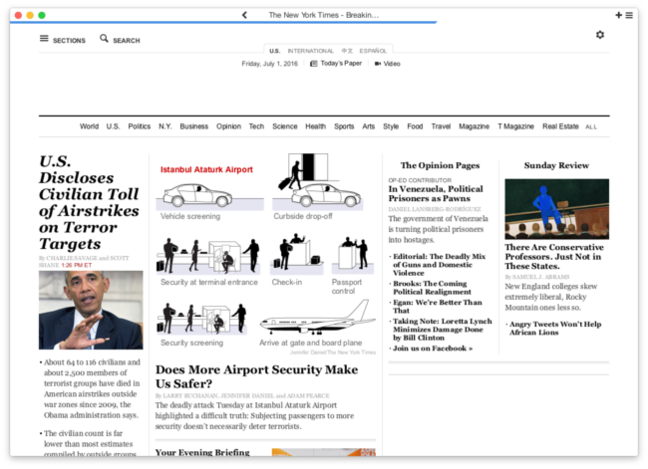648x469 pixels.
Task: Open the Travel section
Action: [441, 126]
